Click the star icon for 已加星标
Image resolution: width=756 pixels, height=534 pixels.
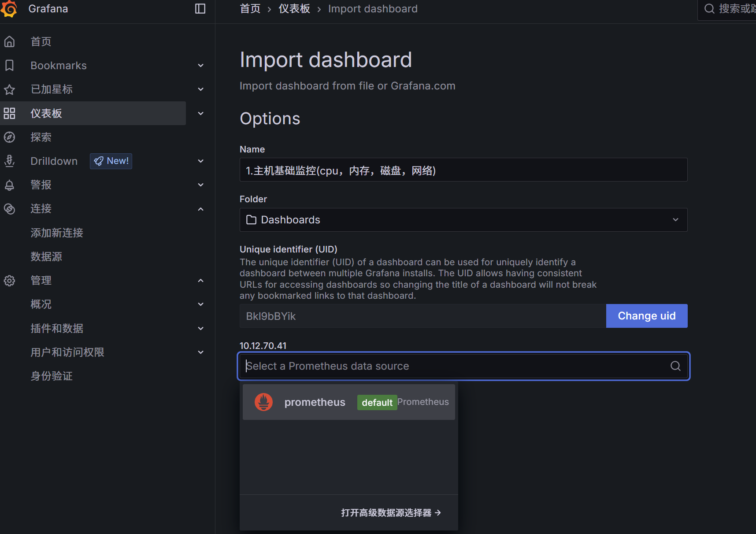9,89
